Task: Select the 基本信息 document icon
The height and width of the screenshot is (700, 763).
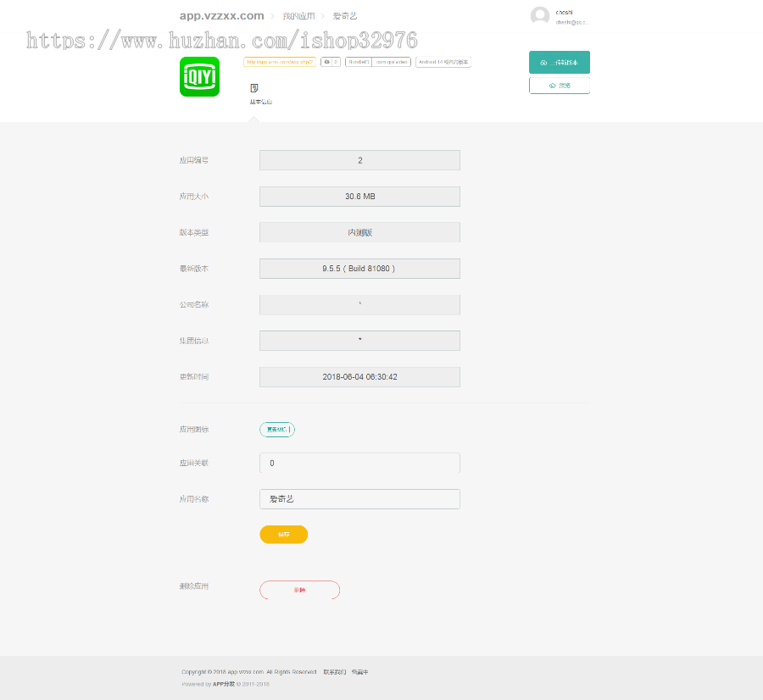Action: click(253, 87)
